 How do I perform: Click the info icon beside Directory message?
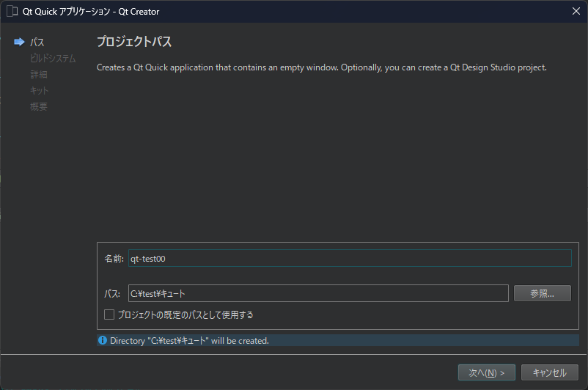tap(103, 340)
